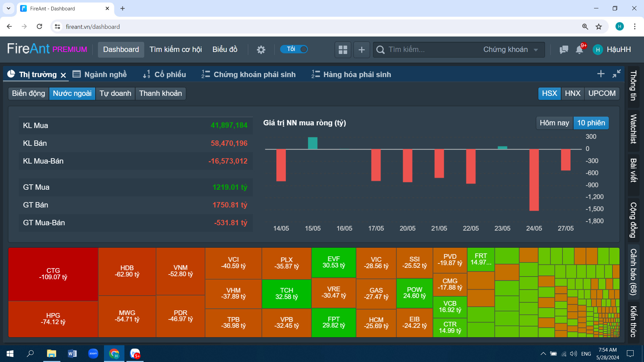Click the dashboard layout grid icon

(x=343, y=50)
